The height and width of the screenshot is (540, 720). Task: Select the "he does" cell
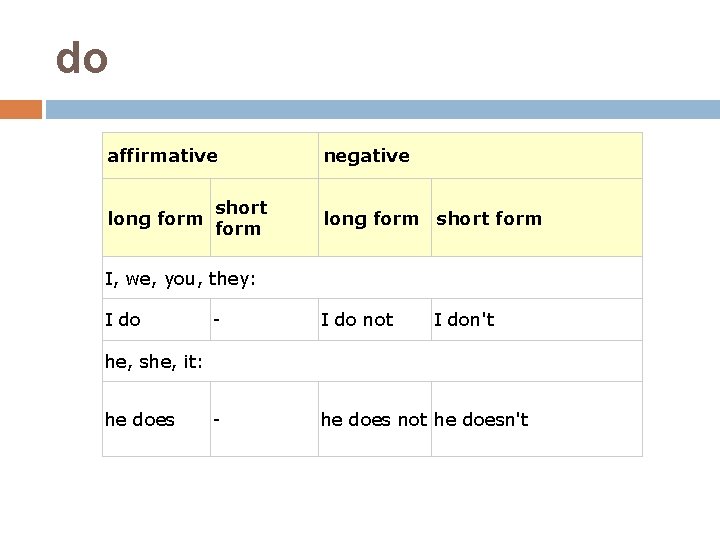pos(140,420)
